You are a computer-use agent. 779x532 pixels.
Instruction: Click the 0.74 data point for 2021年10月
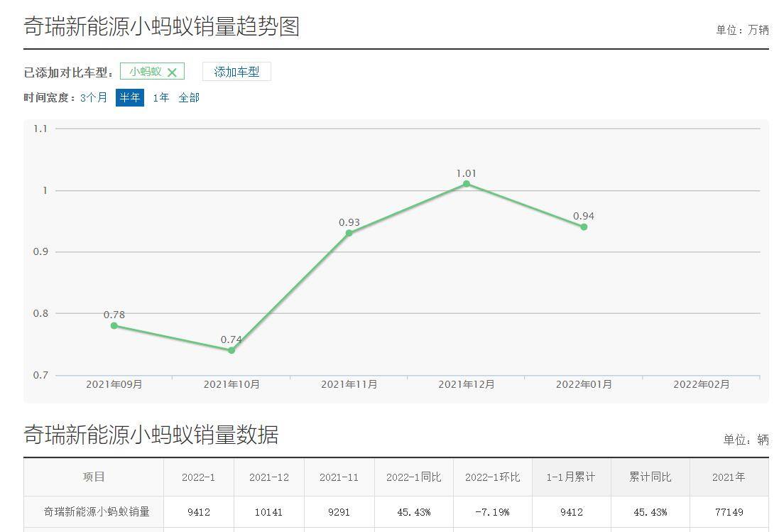click(231, 350)
